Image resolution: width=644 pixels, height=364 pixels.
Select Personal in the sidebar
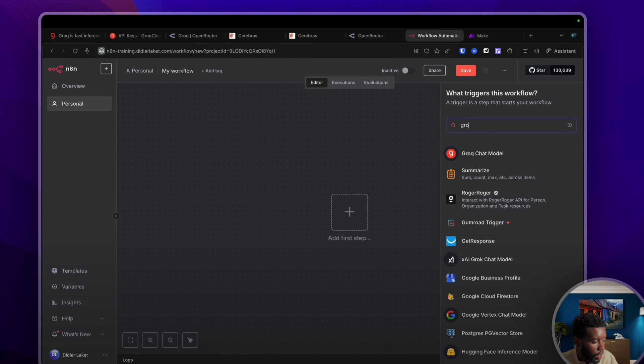(x=79, y=104)
